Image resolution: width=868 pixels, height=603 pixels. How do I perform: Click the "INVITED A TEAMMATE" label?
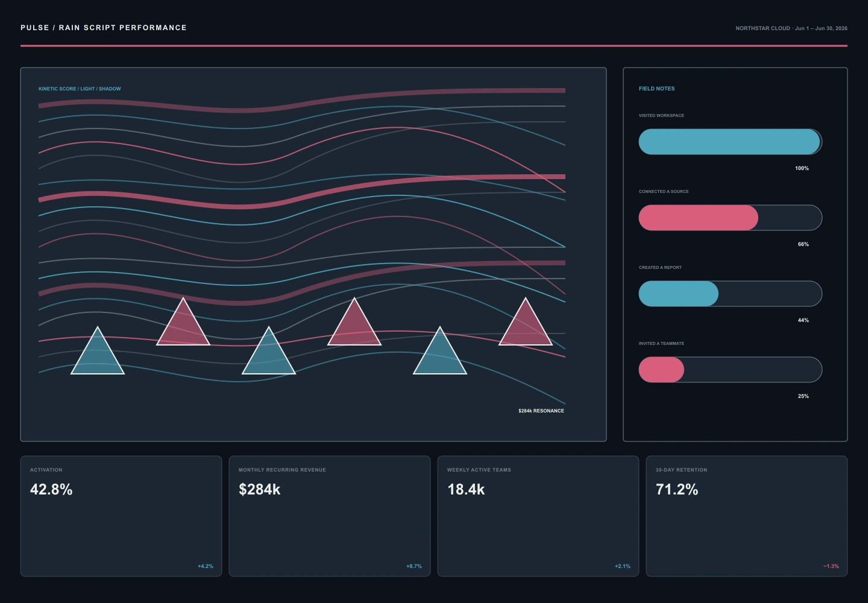pos(661,343)
